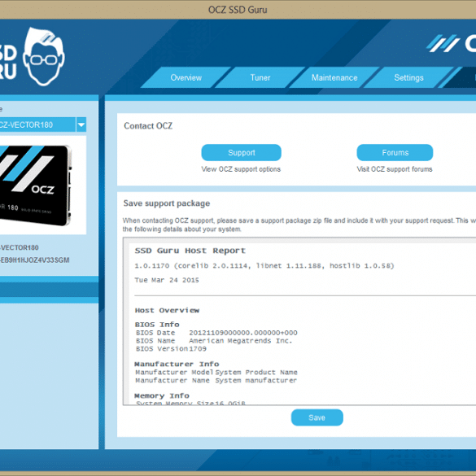The width and height of the screenshot is (476, 476).
Task: Click the 'Host Overview' heading
Action: [167, 310]
